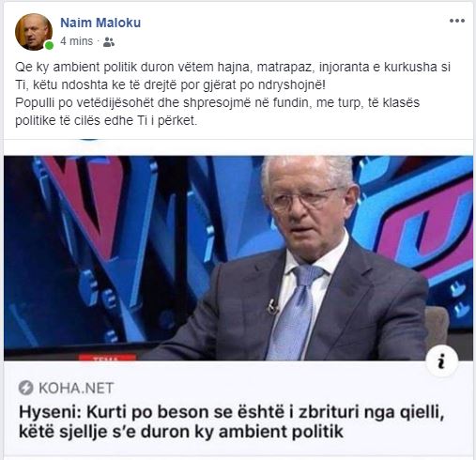This screenshot has width=476, height=460.
Task: Click the info 'i' icon on article
Action: point(441,361)
